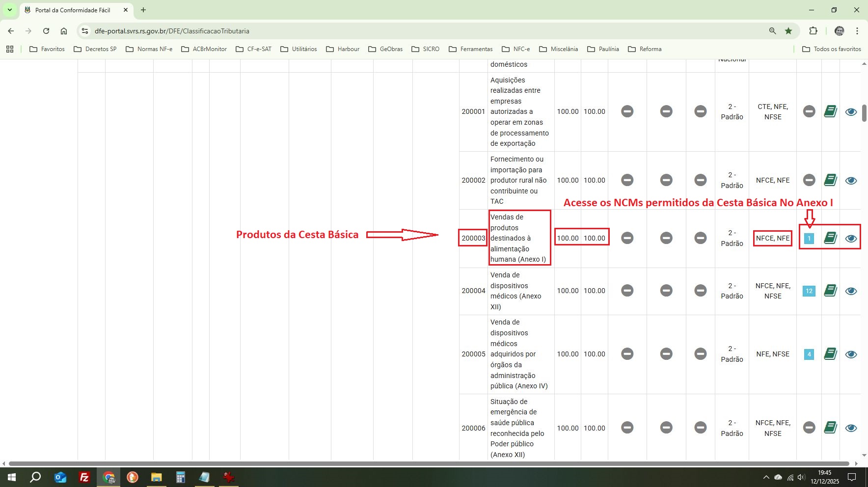
Task: Open Chrome's extensions puzzle icon
Action: point(814,30)
